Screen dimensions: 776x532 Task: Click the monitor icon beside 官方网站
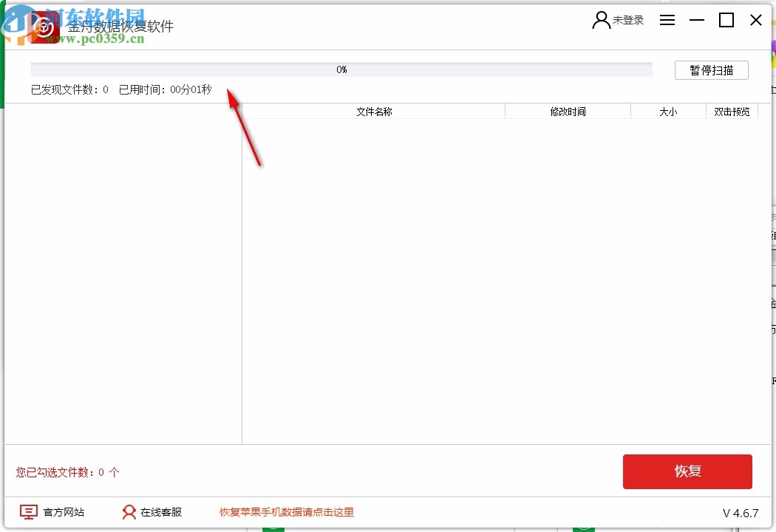click(x=28, y=511)
